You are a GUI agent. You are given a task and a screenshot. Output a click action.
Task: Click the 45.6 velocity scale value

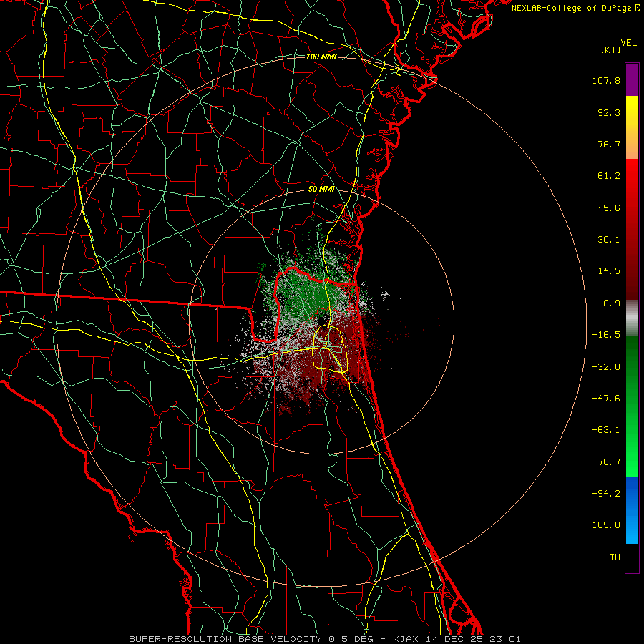[609, 208]
